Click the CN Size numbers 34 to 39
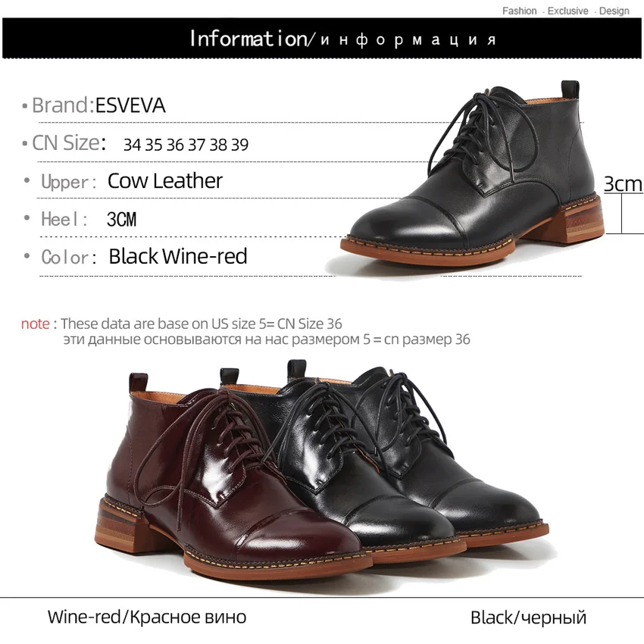The width and height of the screenshot is (644, 644). 186,145
